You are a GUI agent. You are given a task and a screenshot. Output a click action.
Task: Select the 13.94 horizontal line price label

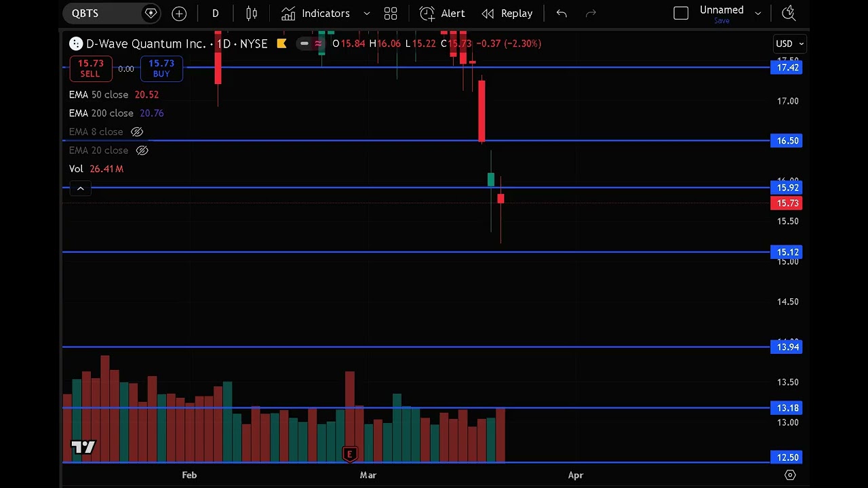[x=787, y=347]
